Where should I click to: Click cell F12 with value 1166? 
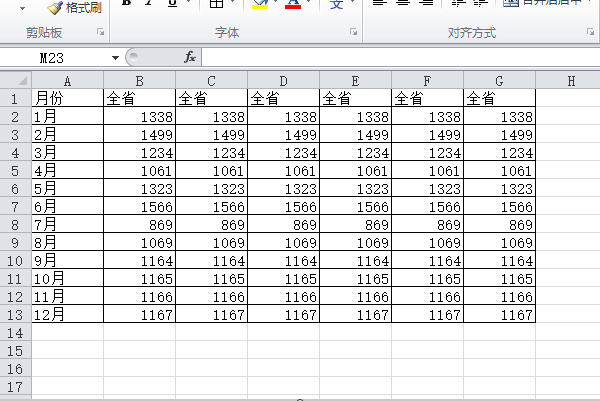(x=427, y=296)
